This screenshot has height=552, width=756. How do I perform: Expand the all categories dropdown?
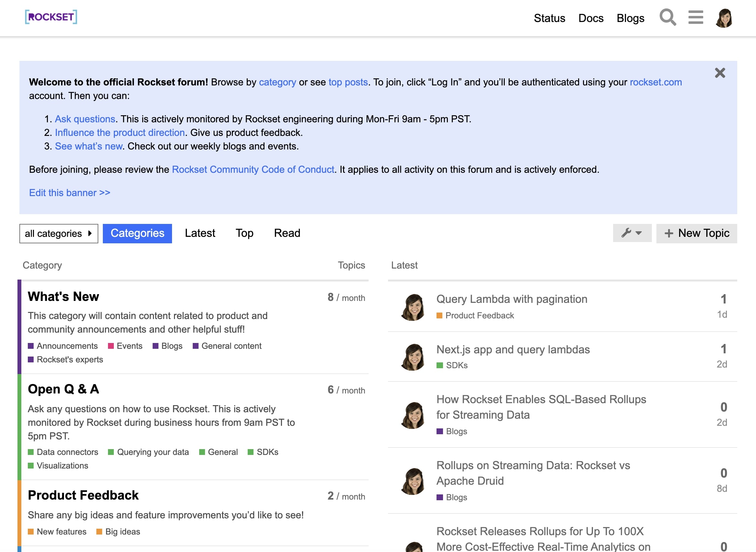[59, 234]
